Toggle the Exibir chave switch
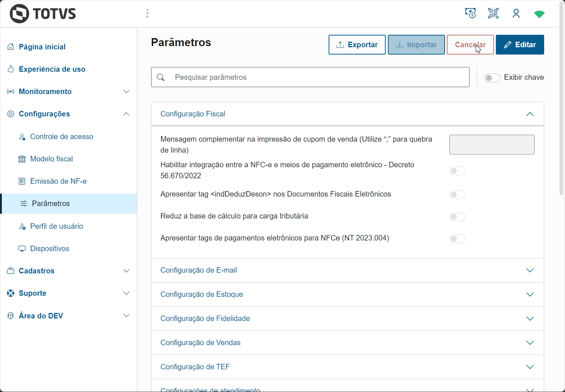 (492, 78)
